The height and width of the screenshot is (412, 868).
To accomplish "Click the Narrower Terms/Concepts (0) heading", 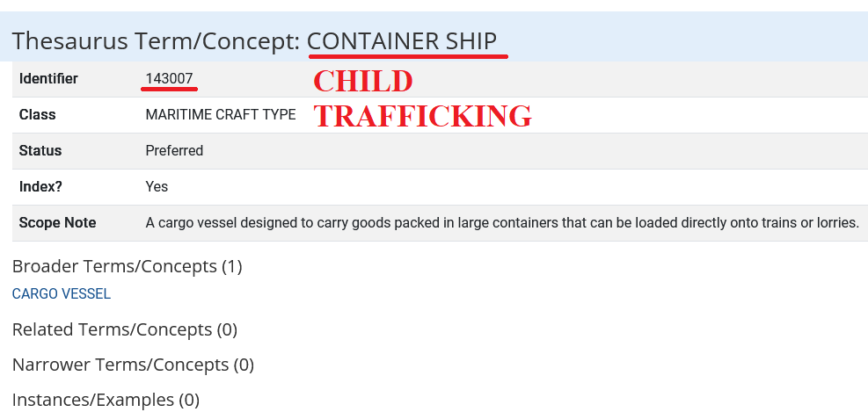I will pos(133,365).
